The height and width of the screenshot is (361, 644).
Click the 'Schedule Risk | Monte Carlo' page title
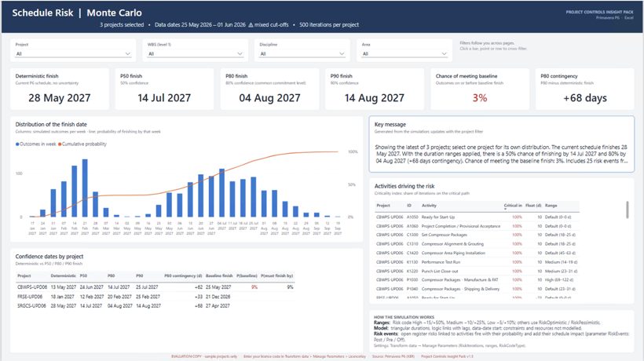(x=77, y=13)
